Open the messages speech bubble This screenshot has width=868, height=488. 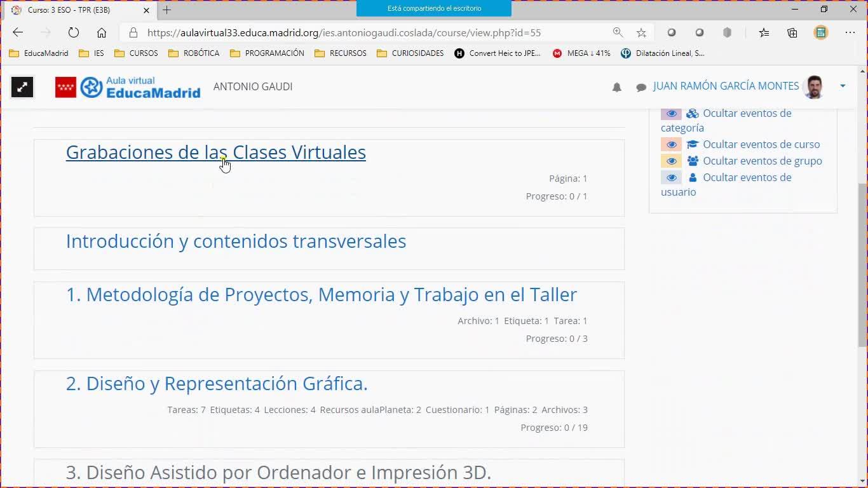(641, 88)
